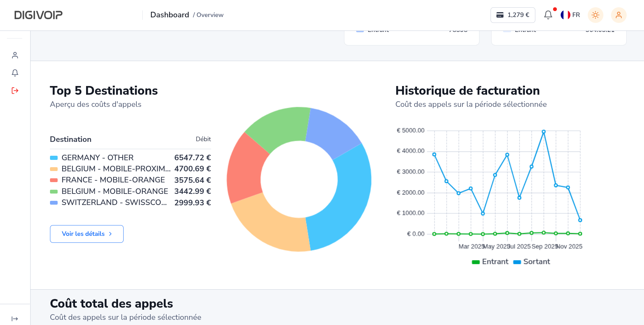Click the 1,279 € balance button
Screen dimensions: 644x325
513,15
